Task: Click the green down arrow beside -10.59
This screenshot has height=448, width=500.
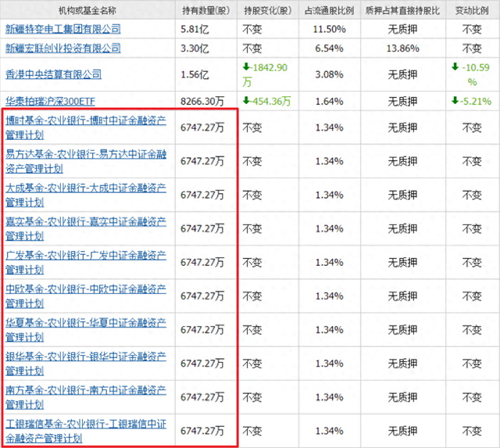Action: click(455, 67)
